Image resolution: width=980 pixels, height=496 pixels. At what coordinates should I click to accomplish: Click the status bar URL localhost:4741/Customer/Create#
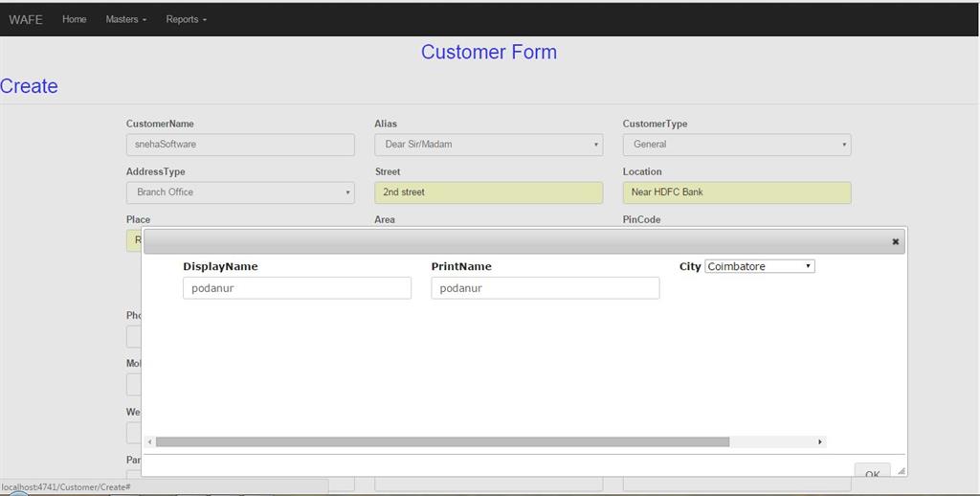pos(66,487)
